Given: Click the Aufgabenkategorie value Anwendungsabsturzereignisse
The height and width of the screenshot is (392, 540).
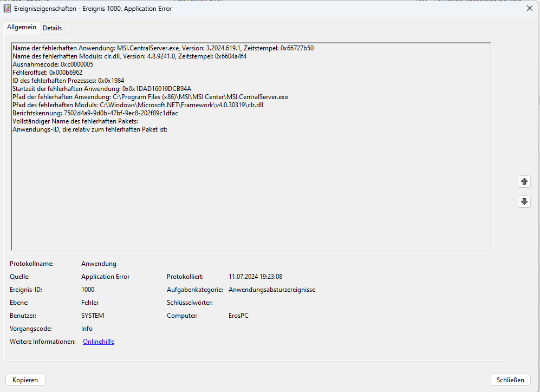Looking at the screenshot, I should (272, 290).
